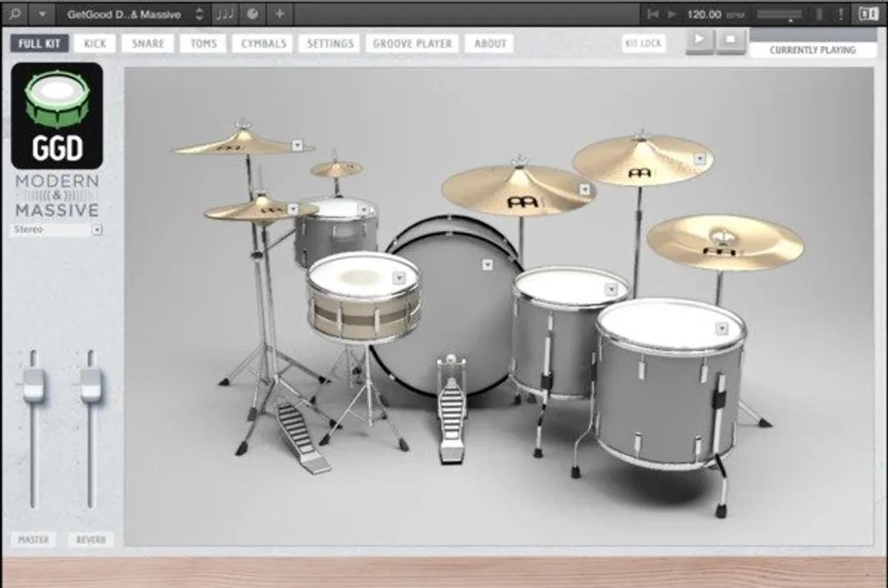Click the GGD drum logo
Screen dimensions: 888x588
(57, 116)
